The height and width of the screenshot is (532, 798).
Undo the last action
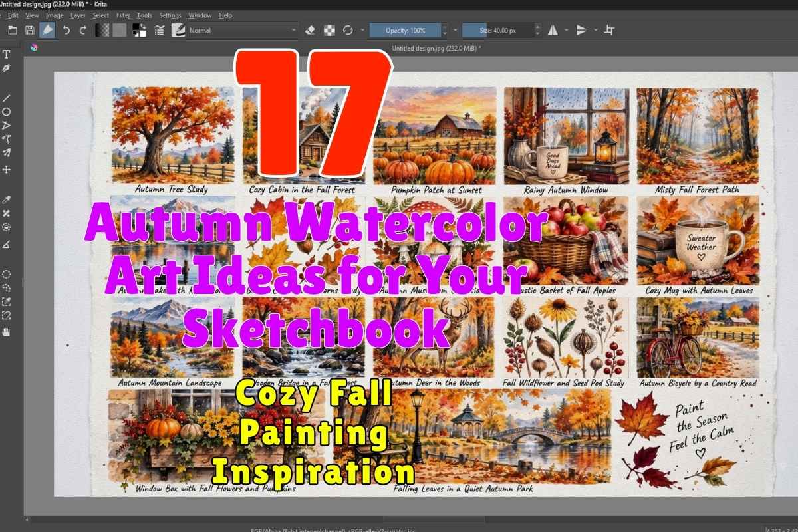coord(66,30)
